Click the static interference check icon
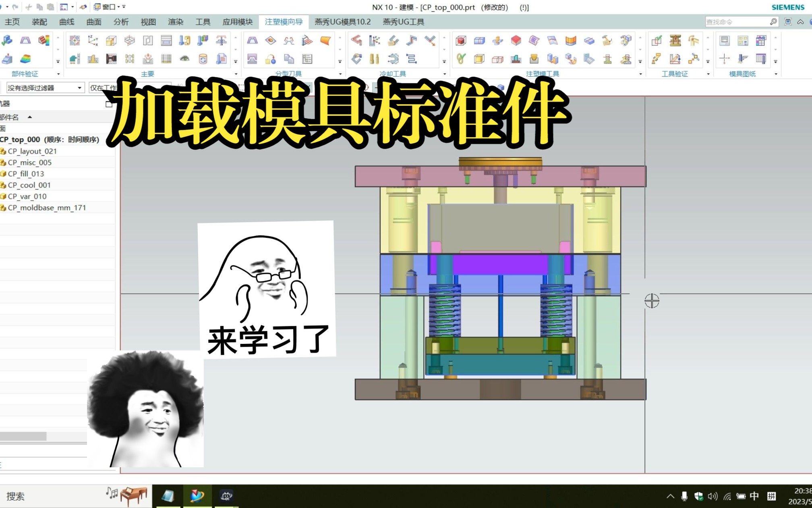The height and width of the screenshot is (508, 812). point(657,40)
